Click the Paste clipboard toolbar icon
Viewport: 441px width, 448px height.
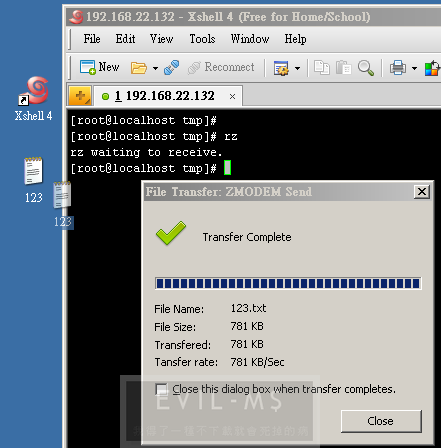[343, 68]
